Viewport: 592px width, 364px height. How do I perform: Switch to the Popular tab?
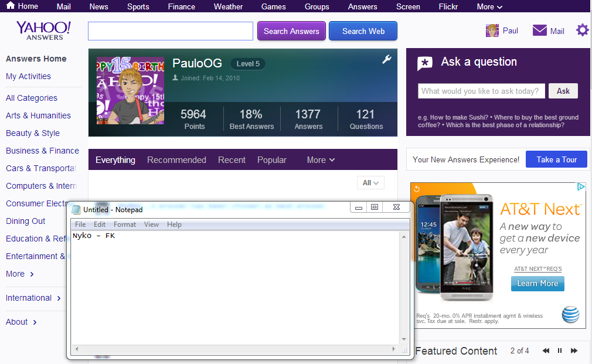click(x=272, y=160)
